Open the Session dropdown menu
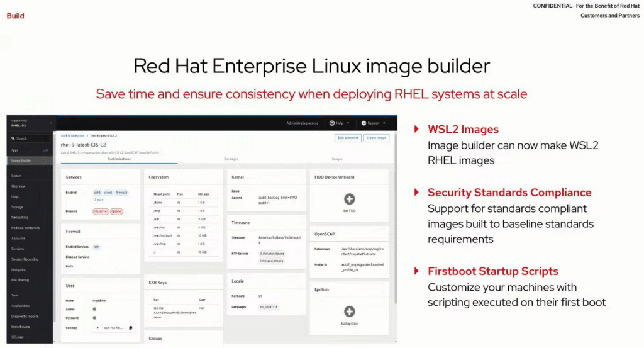Viewport: 644px width, 348px height. pyautogui.click(x=374, y=123)
